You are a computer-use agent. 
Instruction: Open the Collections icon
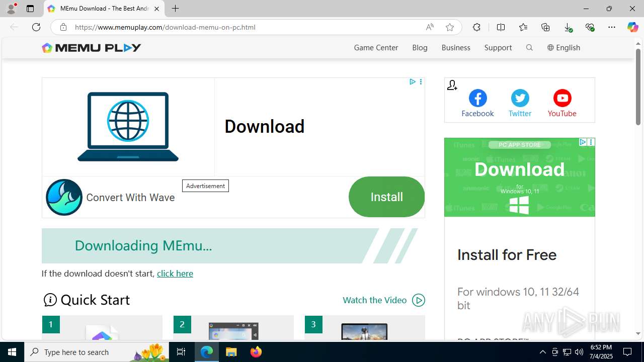[545, 27]
